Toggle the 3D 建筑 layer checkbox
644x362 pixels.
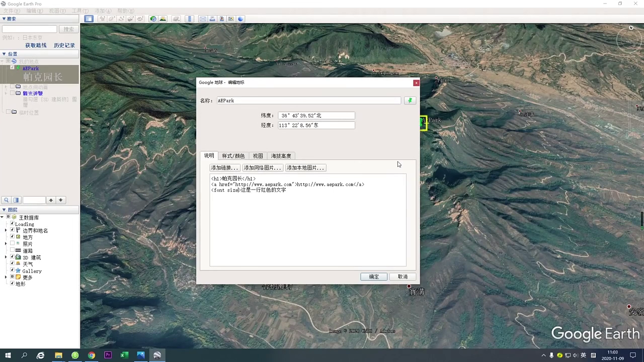pos(13,257)
